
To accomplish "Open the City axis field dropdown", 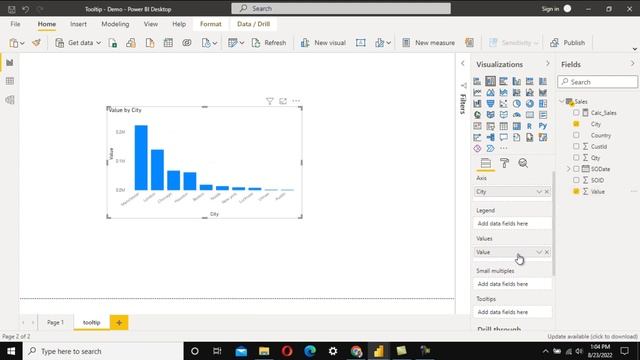I will coord(539,192).
